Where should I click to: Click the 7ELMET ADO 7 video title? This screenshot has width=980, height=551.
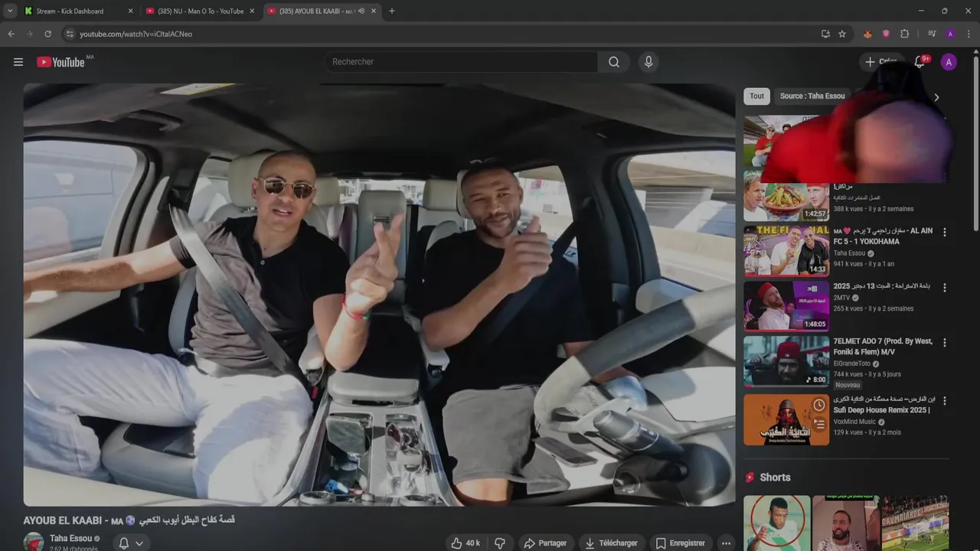point(883,347)
